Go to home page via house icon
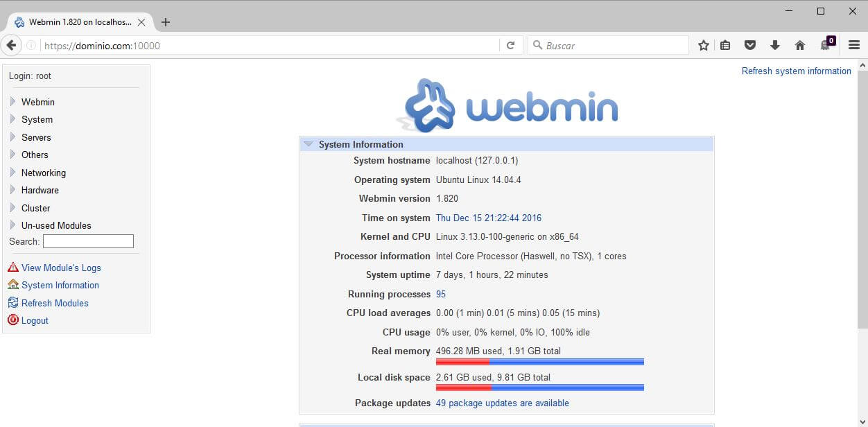Screen dimensions: 868x427 800,45
